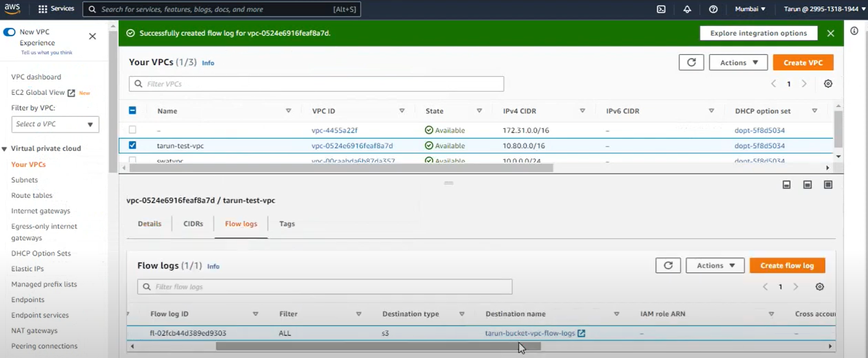Click the Create VPC button
This screenshot has height=358, width=868.
tap(803, 62)
